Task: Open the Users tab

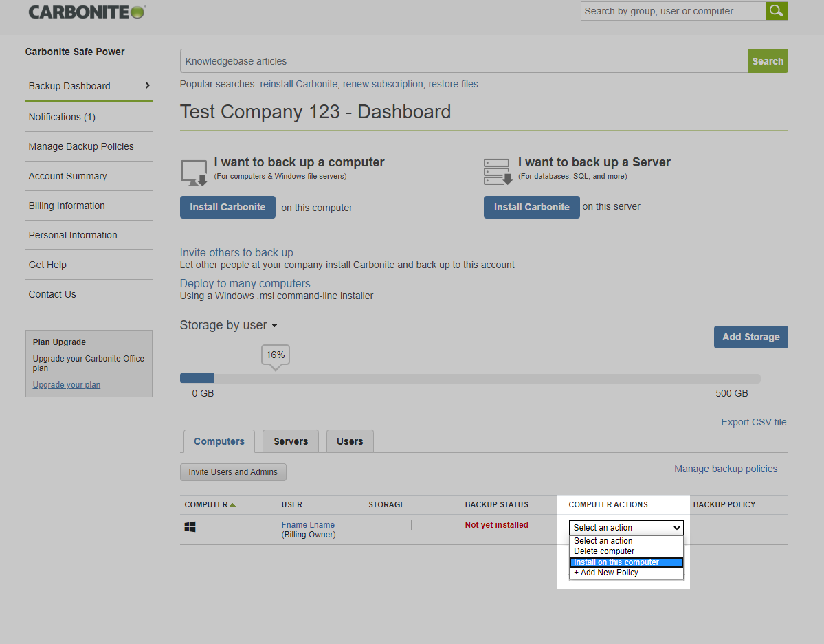Action: (x=350, y=441)
